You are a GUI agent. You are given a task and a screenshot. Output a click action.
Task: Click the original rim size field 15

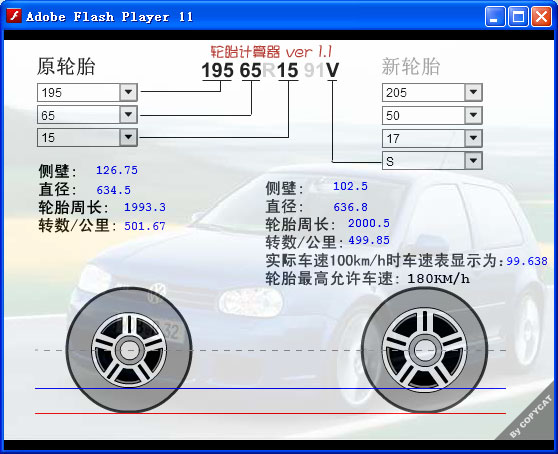click(87, 137)
